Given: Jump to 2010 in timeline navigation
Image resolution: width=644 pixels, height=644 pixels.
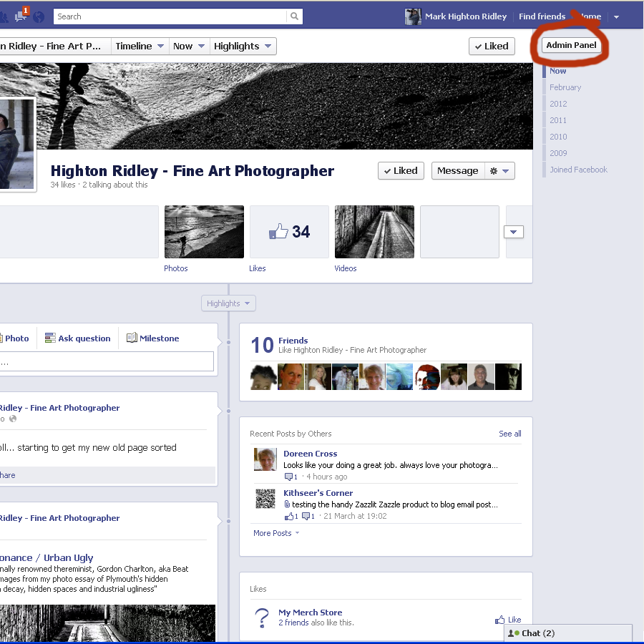Looking at the screenshot, I should click(558, 137).
